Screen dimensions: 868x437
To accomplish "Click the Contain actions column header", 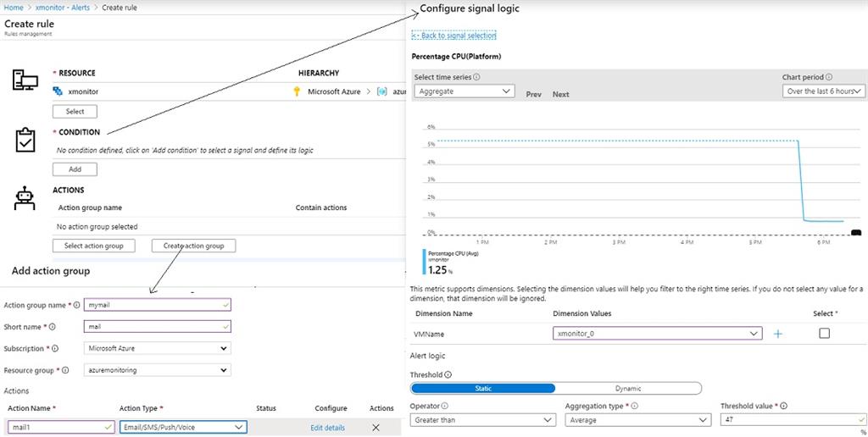I will 321,207.
